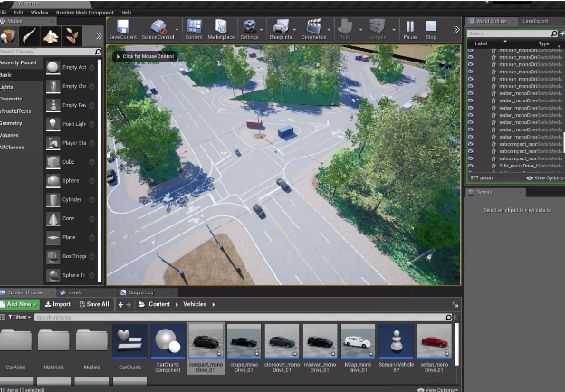This screenshot has width=565, height=392.
Task: Select the Landscape mode icon
Action: click(x=51, y=35)
